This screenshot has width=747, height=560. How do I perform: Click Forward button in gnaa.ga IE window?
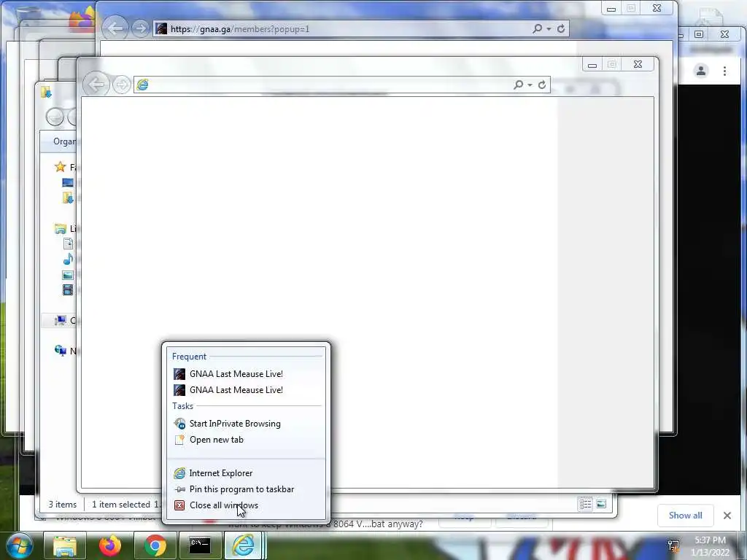[141, 28]
